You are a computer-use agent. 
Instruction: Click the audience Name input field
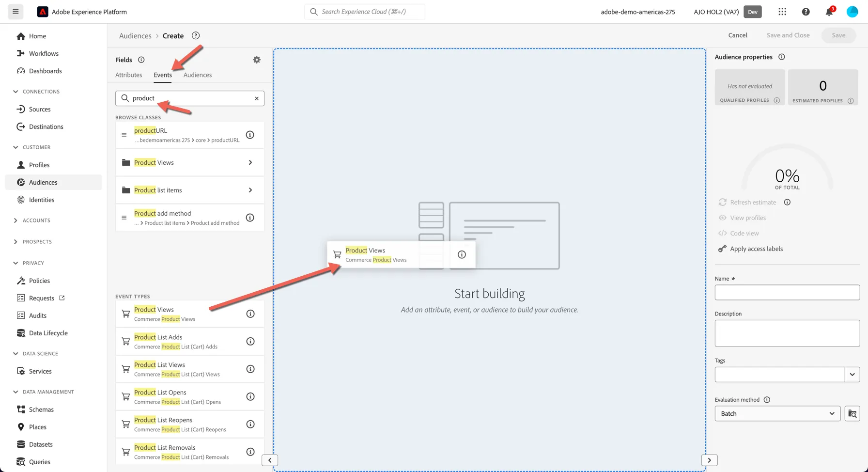(787, 293)
